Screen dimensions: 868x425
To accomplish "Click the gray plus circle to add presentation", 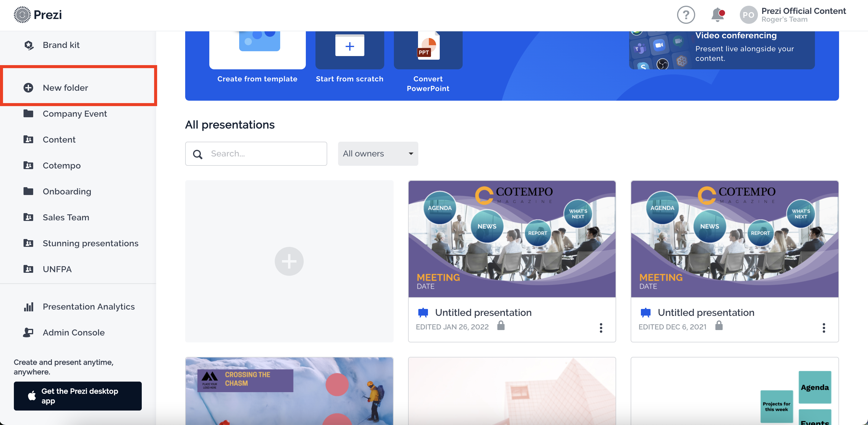I will point(289,261).
